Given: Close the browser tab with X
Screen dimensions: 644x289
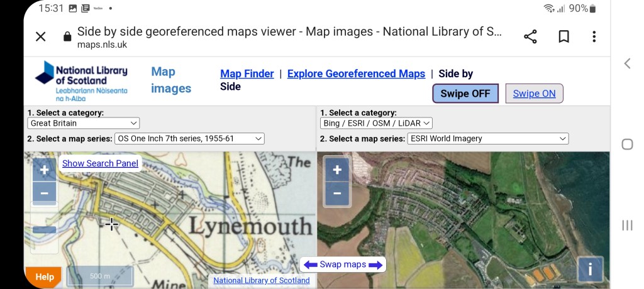Looking at the screenshot, I should click(41, 36).
